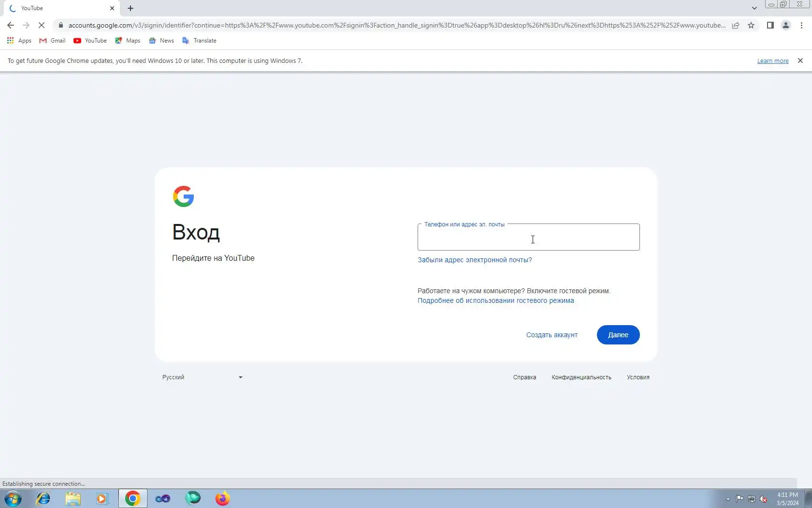The width and height of the screenshot is (812, 508).
Task: Open network status tray icon
Action: pos(752,499)
